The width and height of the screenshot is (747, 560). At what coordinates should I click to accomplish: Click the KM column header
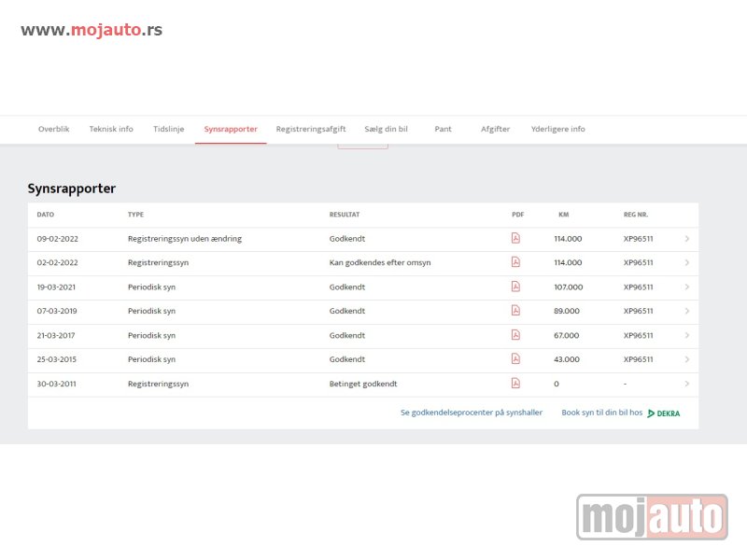point(564,215)
